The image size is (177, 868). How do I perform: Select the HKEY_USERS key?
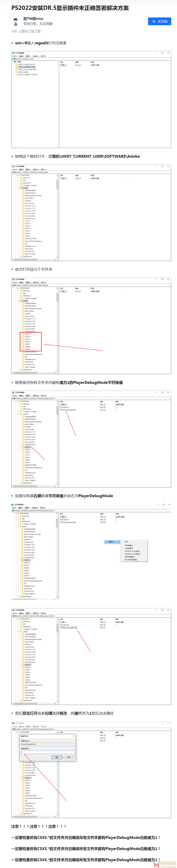pos(24,72)
